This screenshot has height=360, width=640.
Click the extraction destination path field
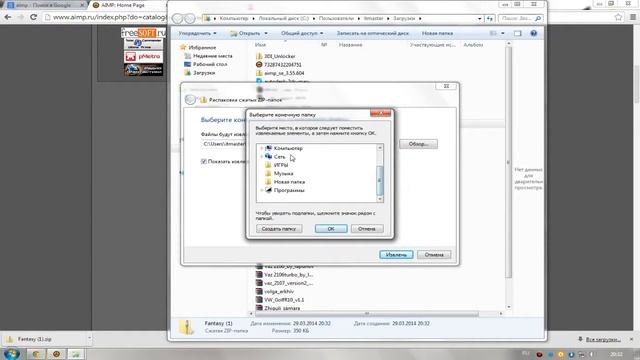[x=224, y=144]
